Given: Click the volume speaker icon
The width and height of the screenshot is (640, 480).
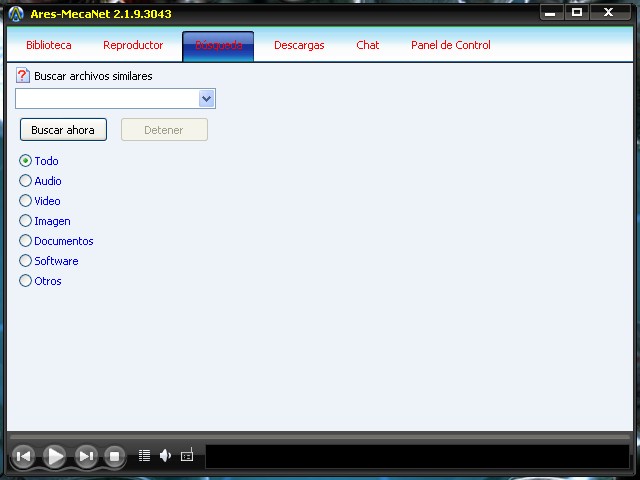Looking at the screenshot, I should pos(165,455).
